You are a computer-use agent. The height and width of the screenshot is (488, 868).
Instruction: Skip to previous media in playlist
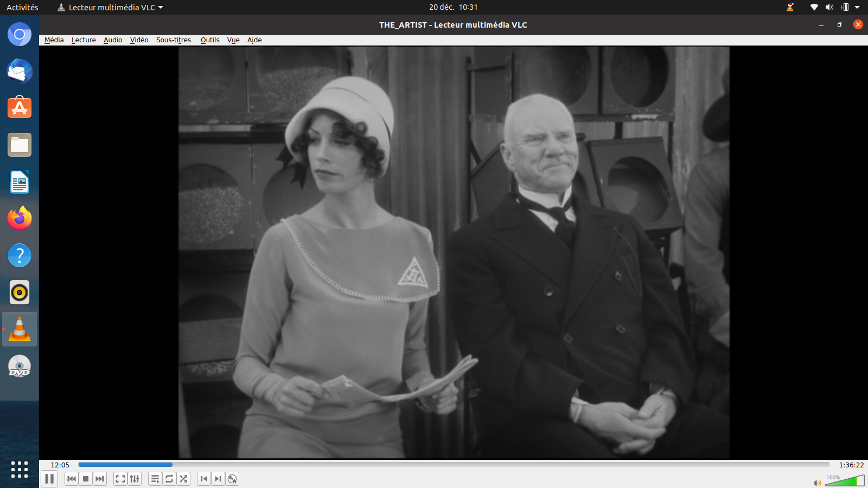tap(72, 479)
